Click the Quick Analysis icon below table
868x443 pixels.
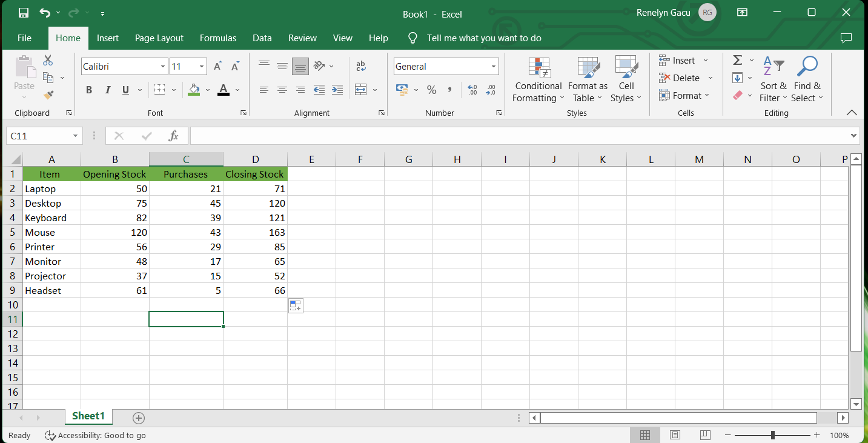click(x=296, y=305)
